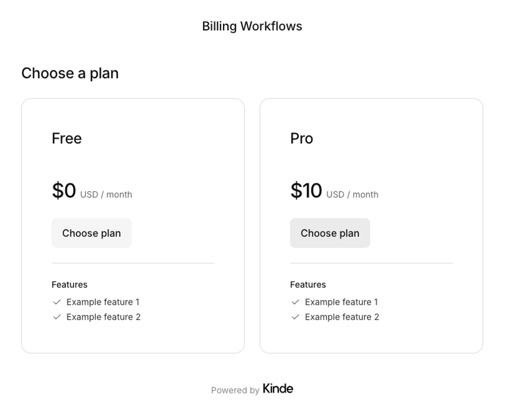Click the $0 USD / month price
Viewport: 505px width, 420px height.
[92, 191]
